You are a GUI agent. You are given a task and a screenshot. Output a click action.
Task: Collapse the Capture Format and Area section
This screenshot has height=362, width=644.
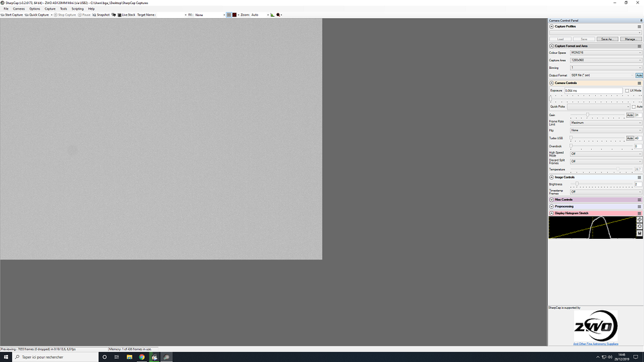pos(552,46)
